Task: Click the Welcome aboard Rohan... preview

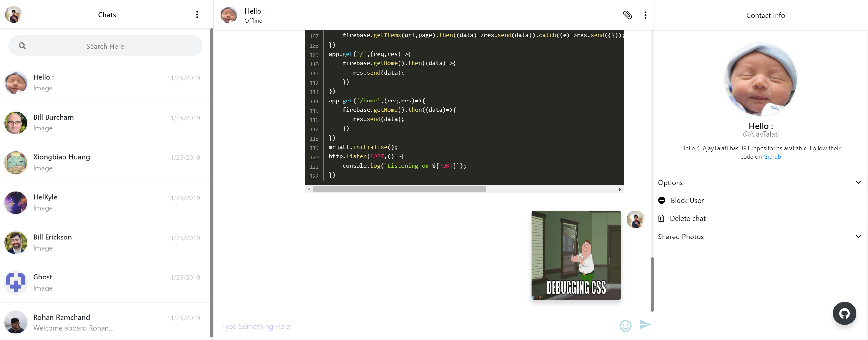Action: (x=74, y=328)
